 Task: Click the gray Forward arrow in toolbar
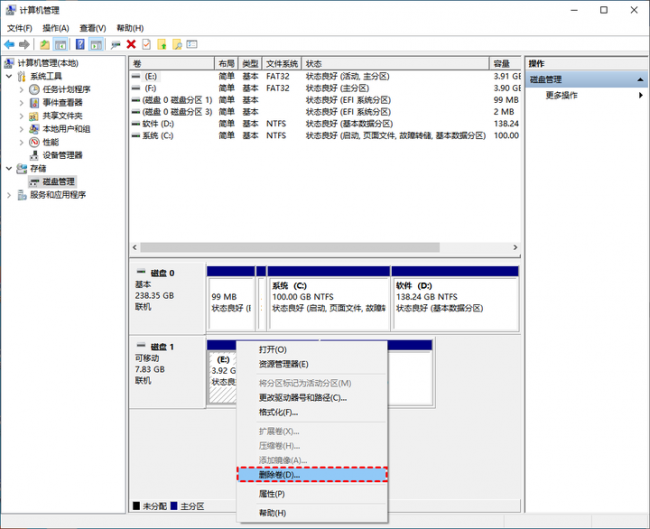pyautogui.click(x=24, y=44)
